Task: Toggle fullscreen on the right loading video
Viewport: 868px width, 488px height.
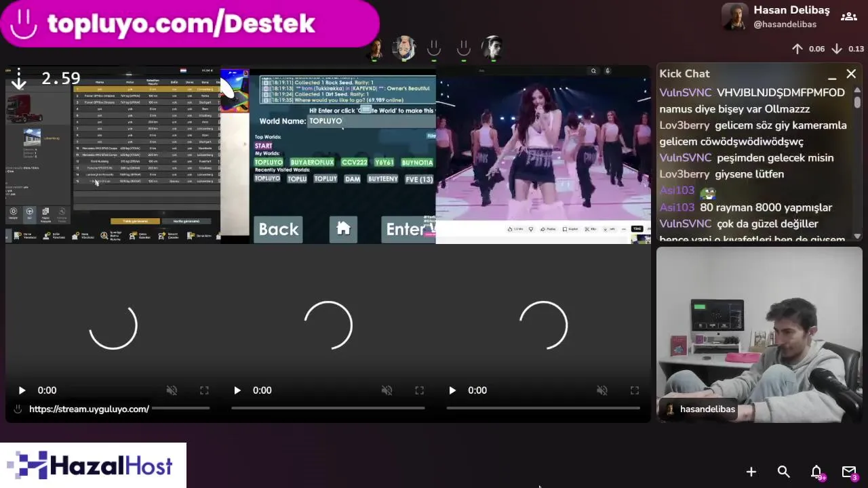Action: 635,390
